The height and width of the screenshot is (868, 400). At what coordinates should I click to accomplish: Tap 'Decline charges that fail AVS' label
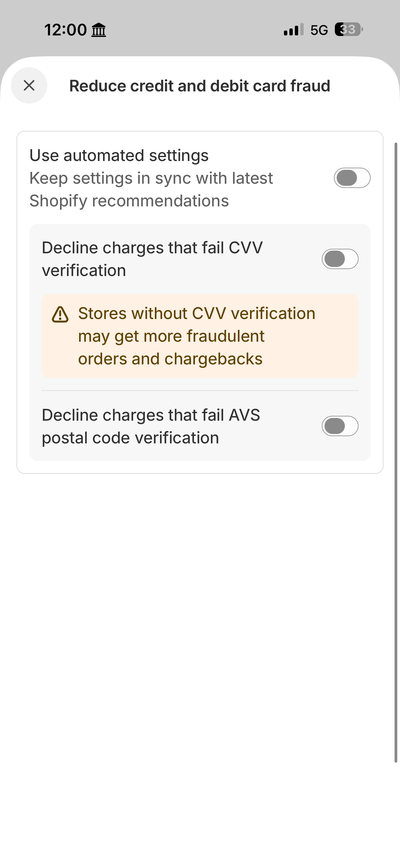(x=150, y=426)
